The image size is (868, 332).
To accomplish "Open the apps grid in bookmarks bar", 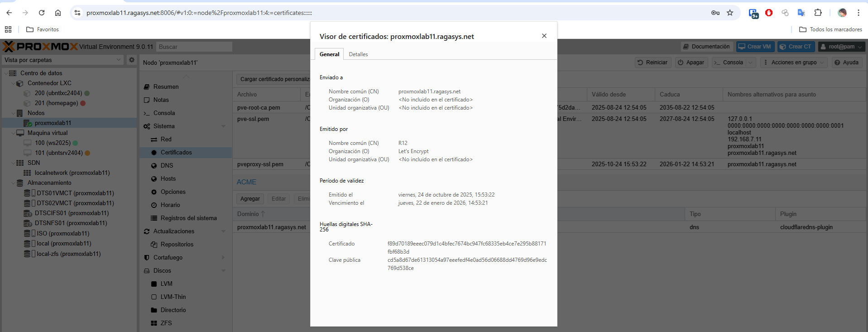I will tap(8, 29).
